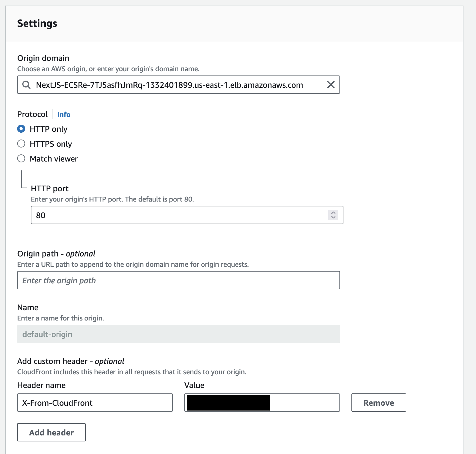Decrease HTTP port with the down stepper arrow

[333, 217]
